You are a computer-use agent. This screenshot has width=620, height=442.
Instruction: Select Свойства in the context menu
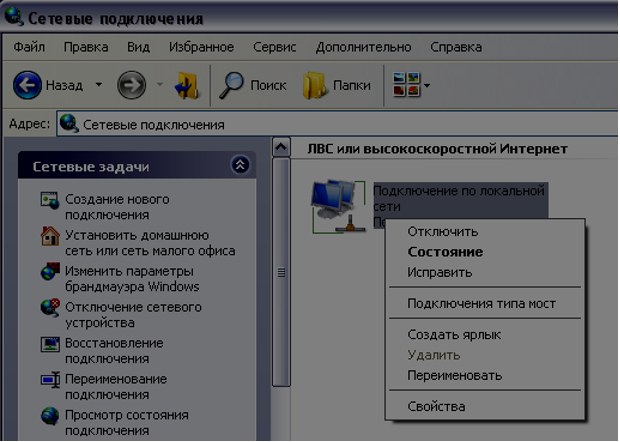436,406
